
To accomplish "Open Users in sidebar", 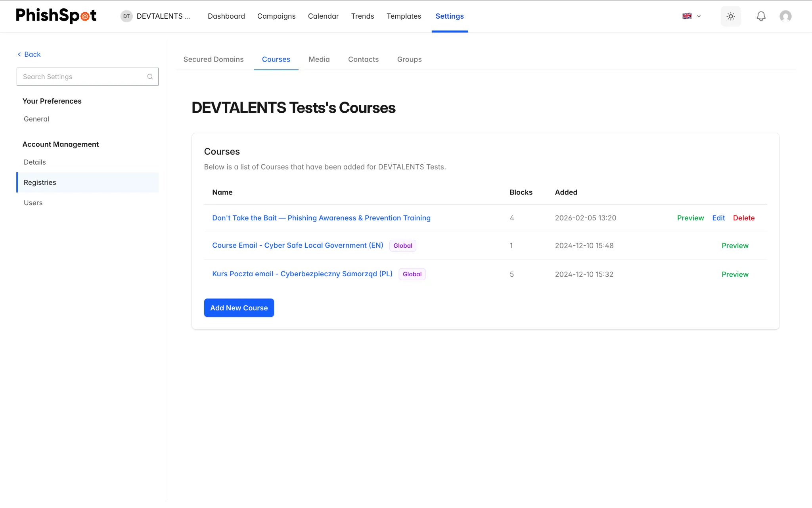I will [x=33, y=203].
